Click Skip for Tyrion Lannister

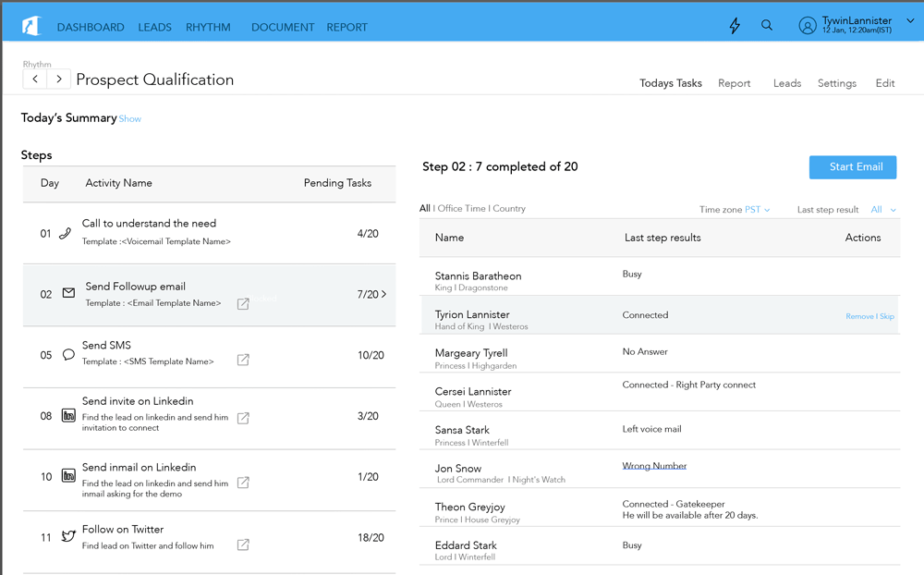click(887, 316)
